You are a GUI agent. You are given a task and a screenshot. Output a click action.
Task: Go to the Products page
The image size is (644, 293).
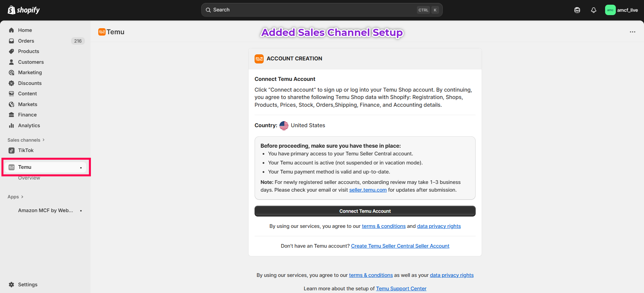click(29, 51)
